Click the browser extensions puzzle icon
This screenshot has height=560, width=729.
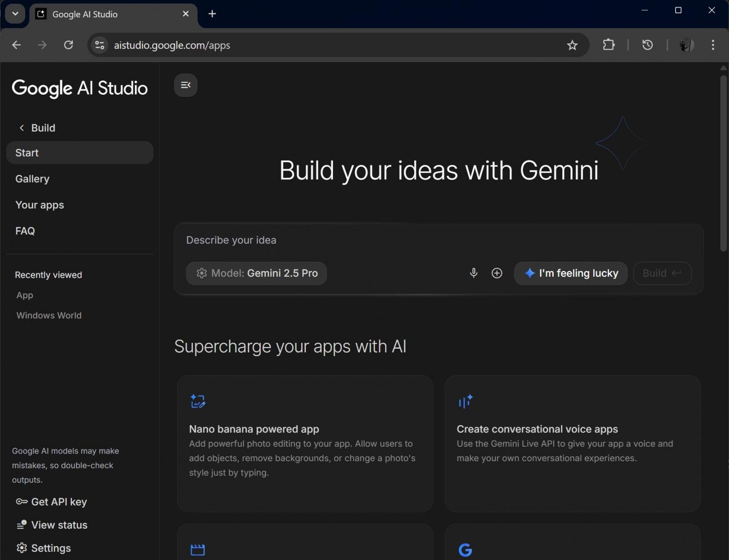click(x=609, y=45)
